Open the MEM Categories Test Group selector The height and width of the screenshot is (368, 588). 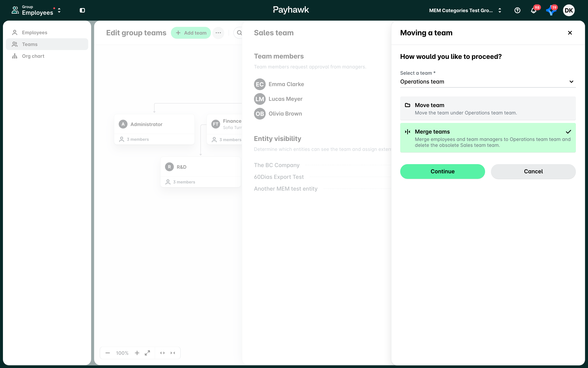click(x=465, y=10)
